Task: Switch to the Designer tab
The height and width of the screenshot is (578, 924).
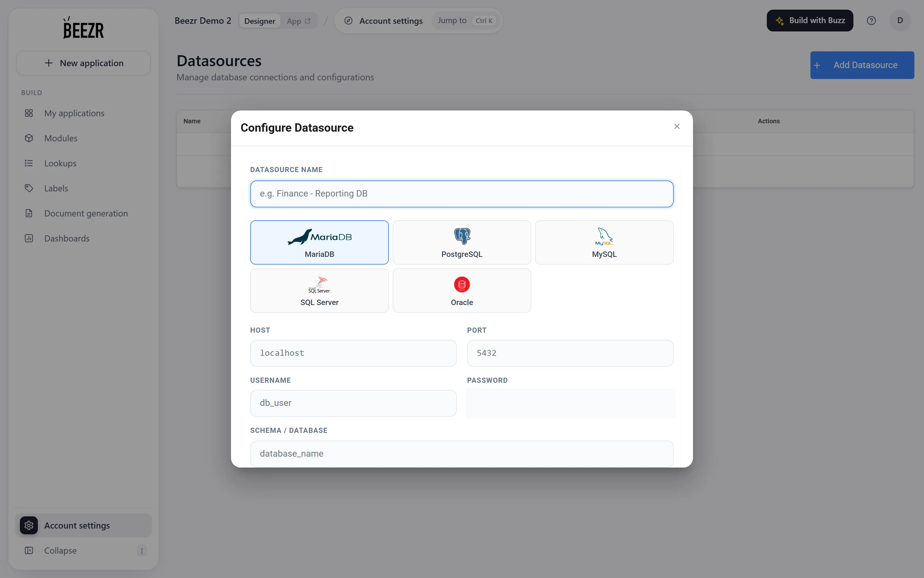Action: click(260, 21)
